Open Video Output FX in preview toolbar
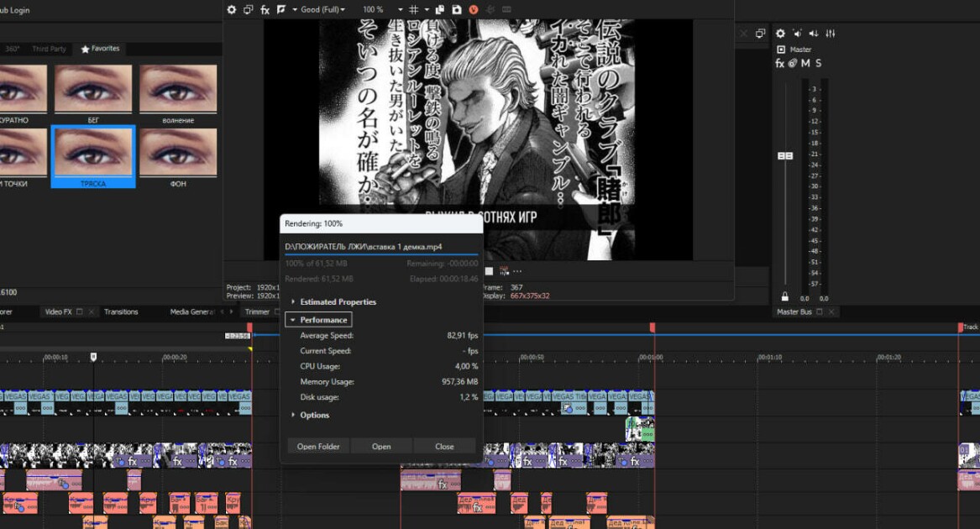The width and height of the screenshot is (980, 529). click(265, 10)
